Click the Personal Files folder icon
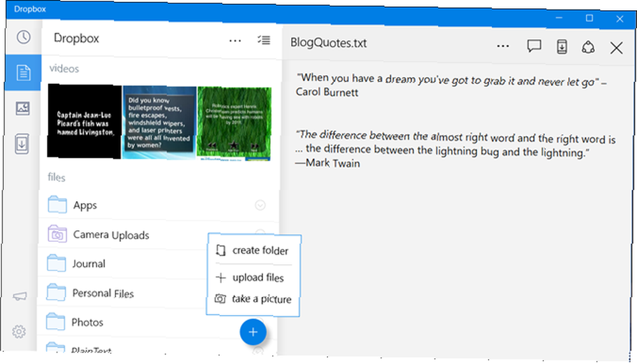Viewport: 637px width, 364px height. [x=56, y=292]
